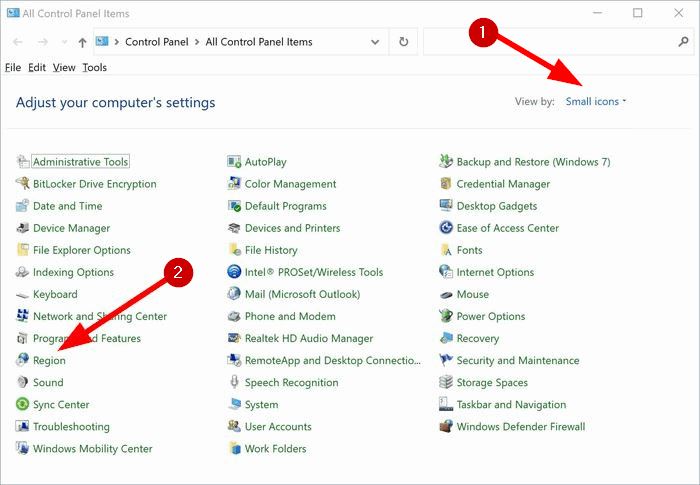Expand the address bar history dropdown
Screen dimensions: 700x485
[375, 42]
